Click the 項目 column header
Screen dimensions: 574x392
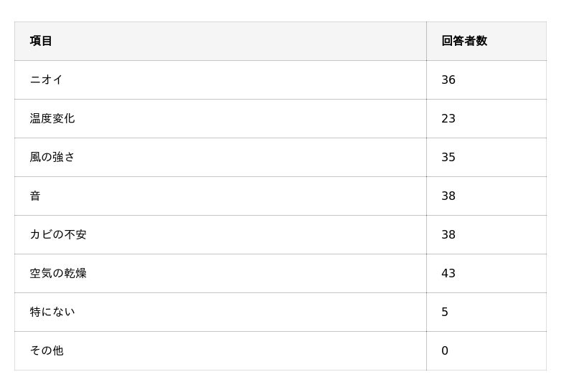point(42,41)
